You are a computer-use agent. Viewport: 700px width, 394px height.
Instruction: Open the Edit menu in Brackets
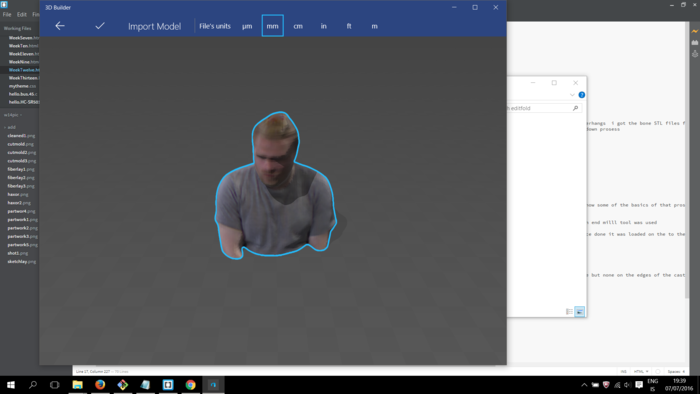[21, 14]
